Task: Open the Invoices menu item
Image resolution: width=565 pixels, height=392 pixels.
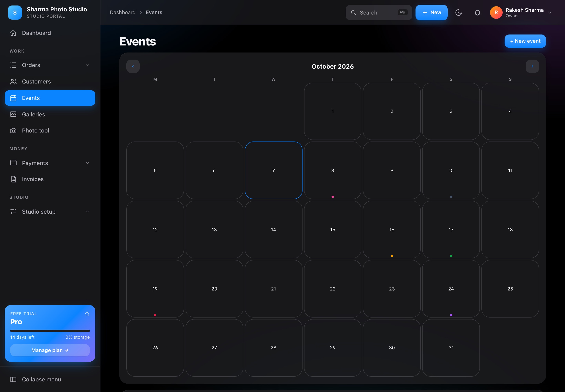Action: pos(50,179)
